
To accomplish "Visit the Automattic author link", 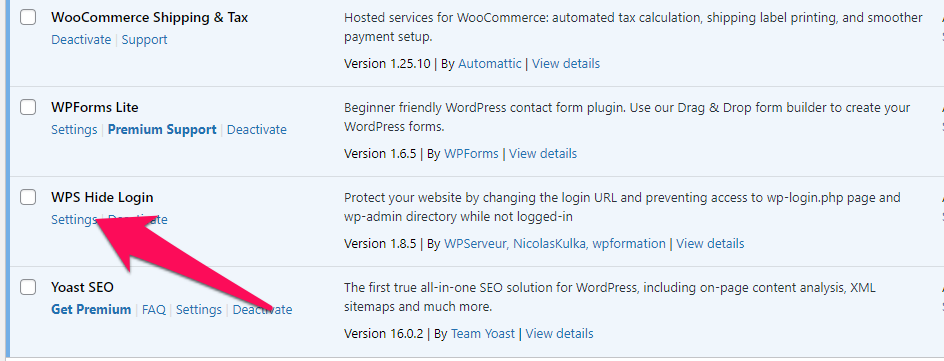I will 490,63.
